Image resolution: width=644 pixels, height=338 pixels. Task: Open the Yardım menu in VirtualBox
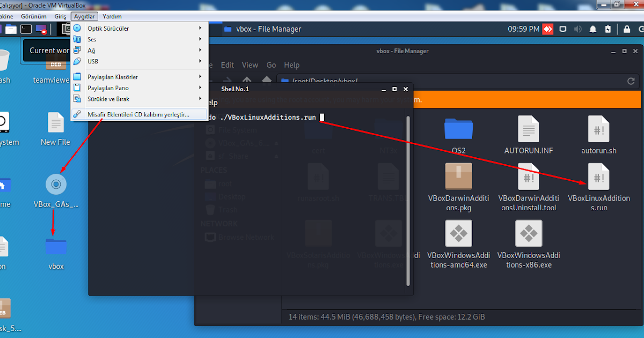[112, 17]
